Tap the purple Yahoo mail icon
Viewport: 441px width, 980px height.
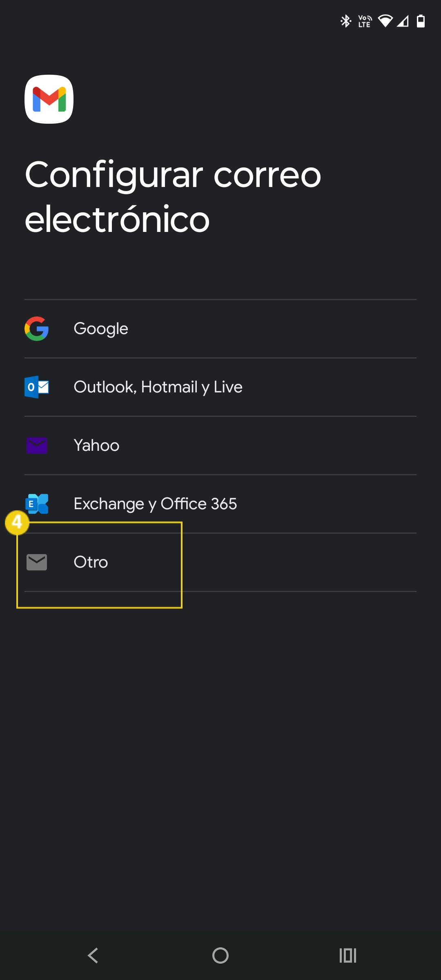tap(37, 445)
